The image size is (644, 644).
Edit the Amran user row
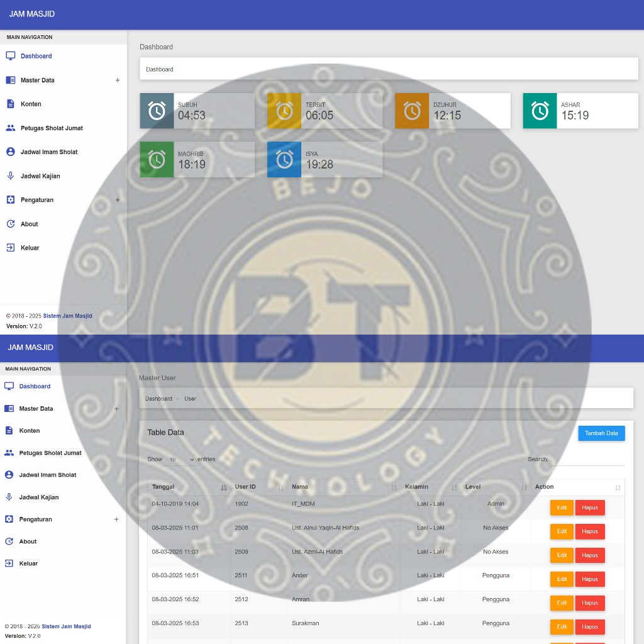[x=562, y=603]
